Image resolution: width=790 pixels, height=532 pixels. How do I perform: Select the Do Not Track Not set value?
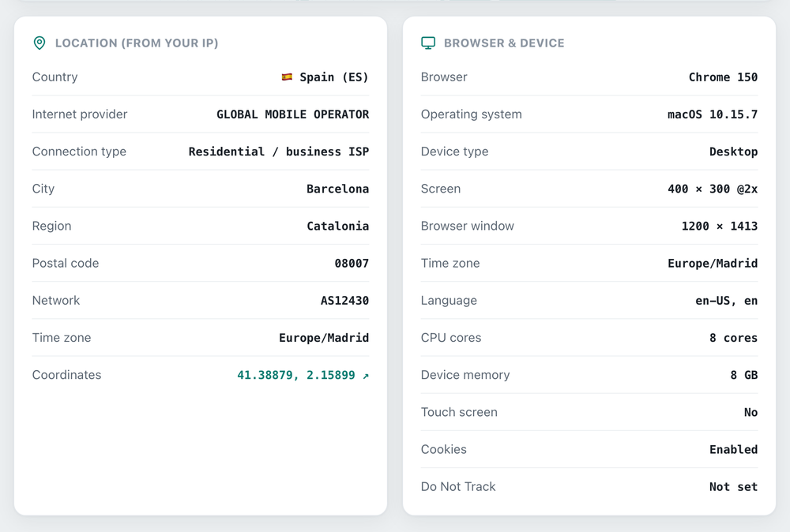734,487
